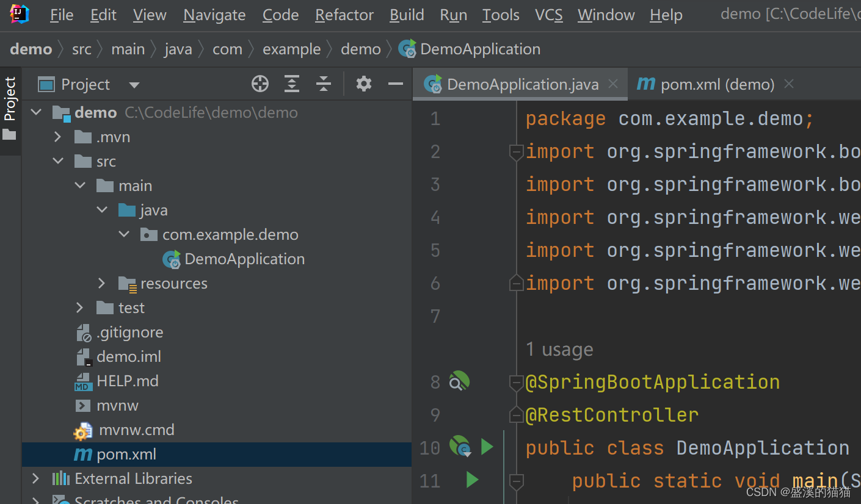Click the IntelliJ IDEA logo icon
Viewport: 861px width, 504px height.
(18, 13)
